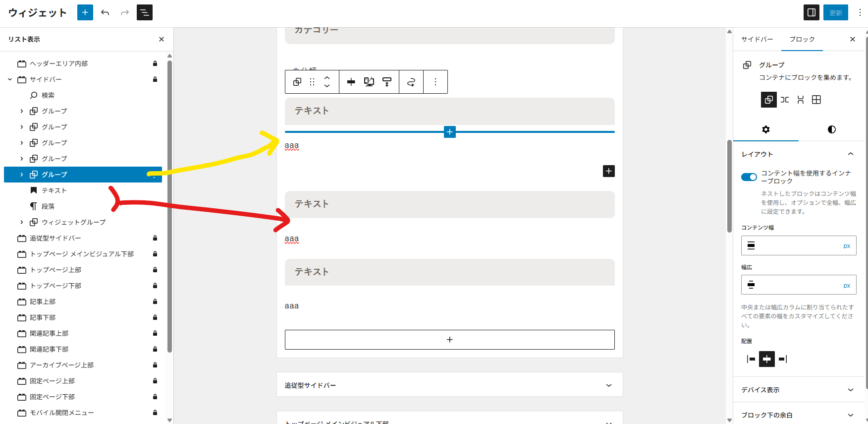Select 段落 item in list view
Image resolution: width=868 pixels, height=424 pixels.
point(48,206)
